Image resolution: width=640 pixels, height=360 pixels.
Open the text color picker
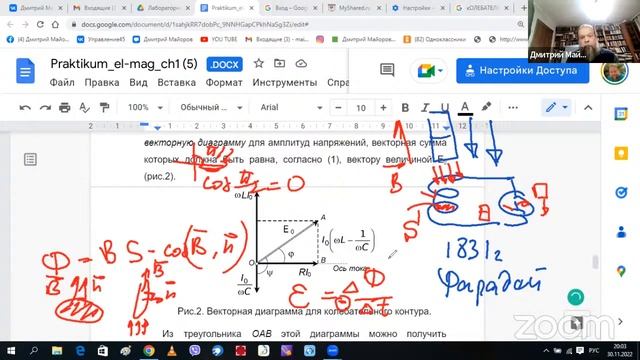point(465,108)
